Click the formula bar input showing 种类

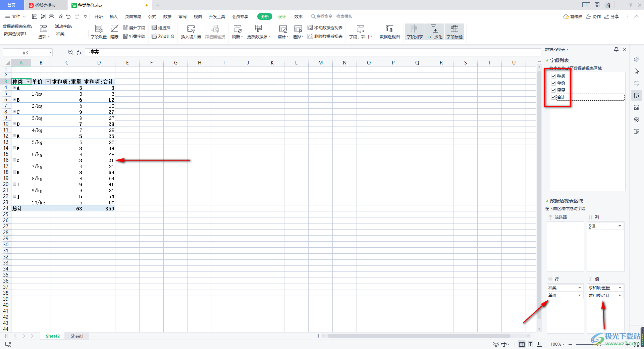[x=313, y=52]
